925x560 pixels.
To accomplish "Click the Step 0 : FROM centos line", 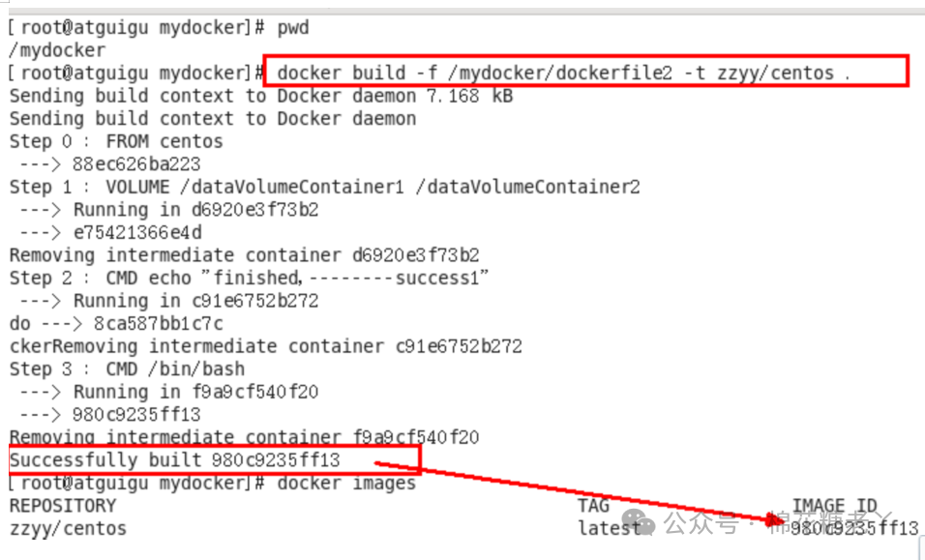I will click(116, 141).
